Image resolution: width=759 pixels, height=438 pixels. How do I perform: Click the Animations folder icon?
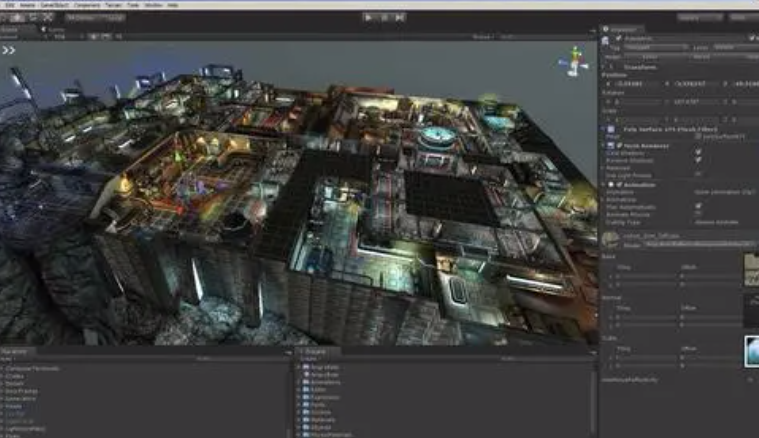tap(306, 382)
